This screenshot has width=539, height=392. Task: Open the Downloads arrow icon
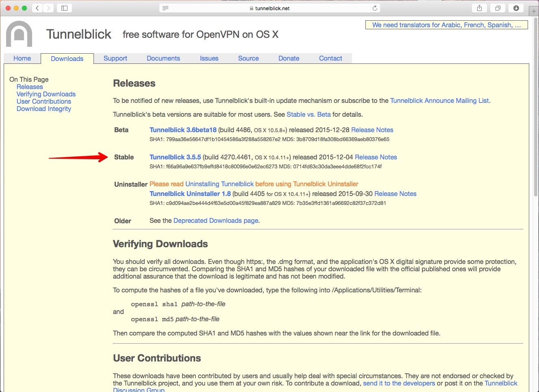pyautogui.click(x=516, y=8)
